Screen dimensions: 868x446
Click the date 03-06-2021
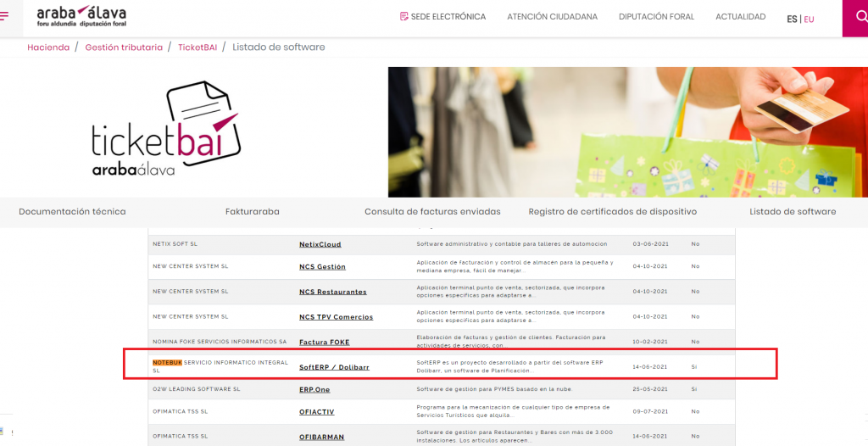click(650, 244)
